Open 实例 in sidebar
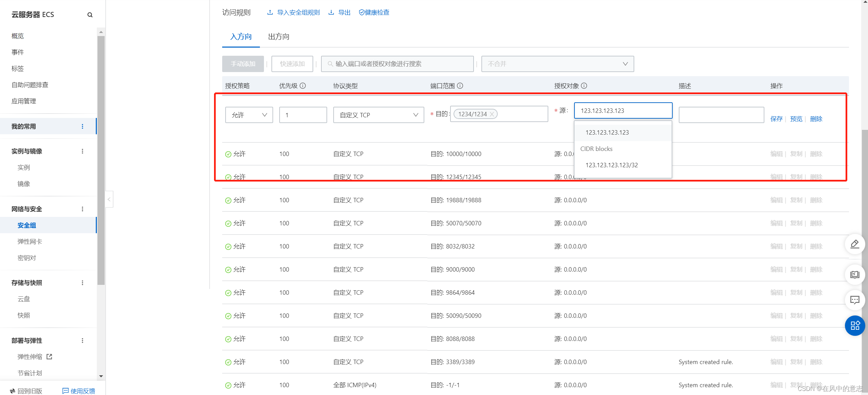Viewport: 868px width, 395px height. pos(24,168)
